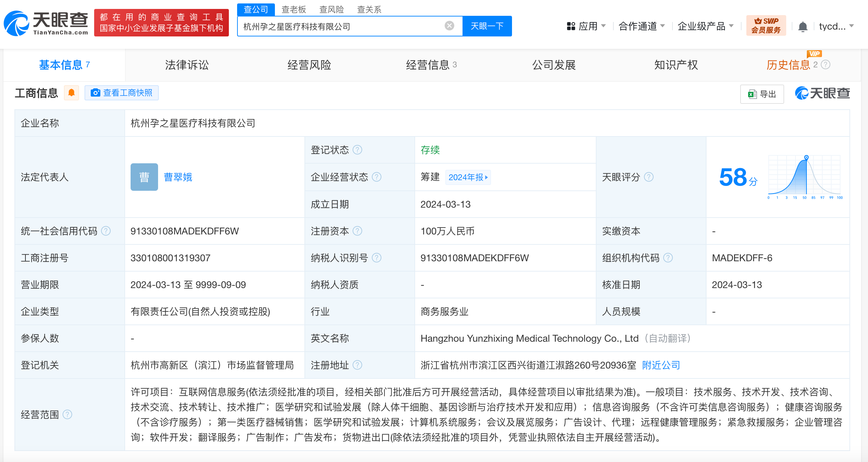Select the 查老板 search tab
Image resolution: width=868 pixels, height=462 pixels.
[294, 10]
